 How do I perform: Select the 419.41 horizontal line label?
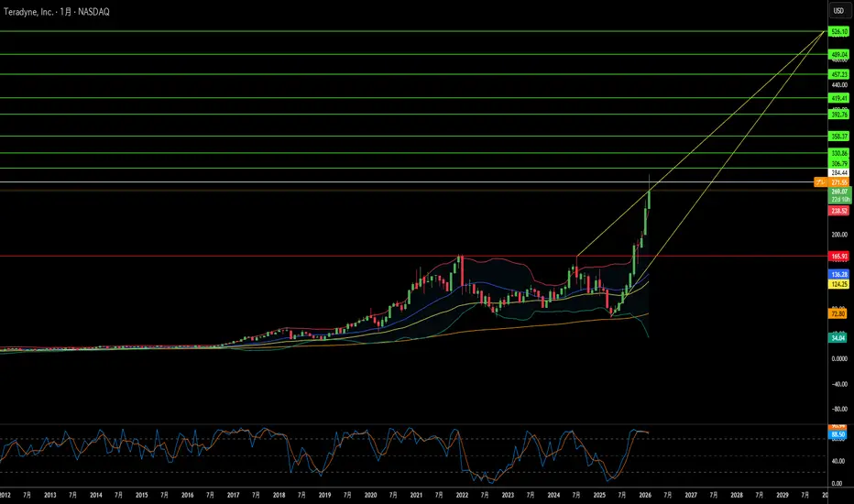point(838,98)
